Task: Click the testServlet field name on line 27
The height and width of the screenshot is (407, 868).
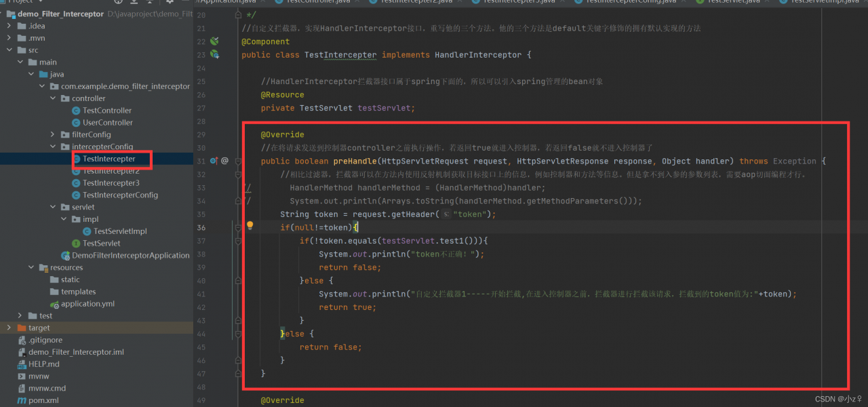Action: [384, 108]
